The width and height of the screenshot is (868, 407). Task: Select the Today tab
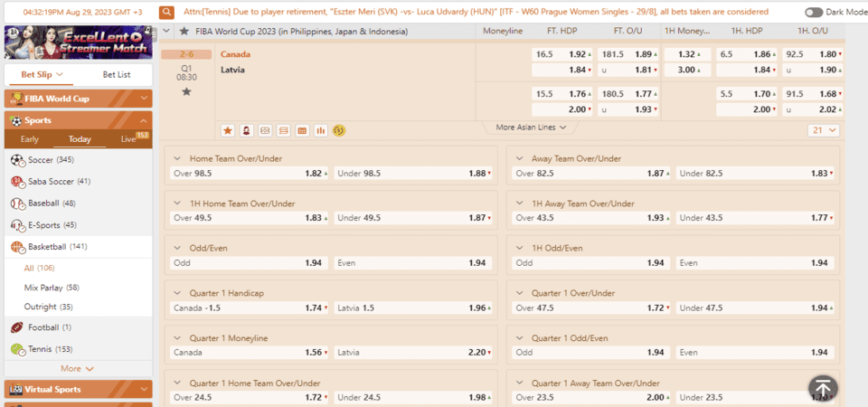[x=80, y=139]
